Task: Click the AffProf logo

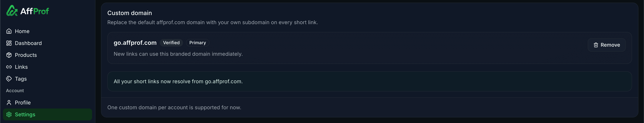Action: pos(28,10)
